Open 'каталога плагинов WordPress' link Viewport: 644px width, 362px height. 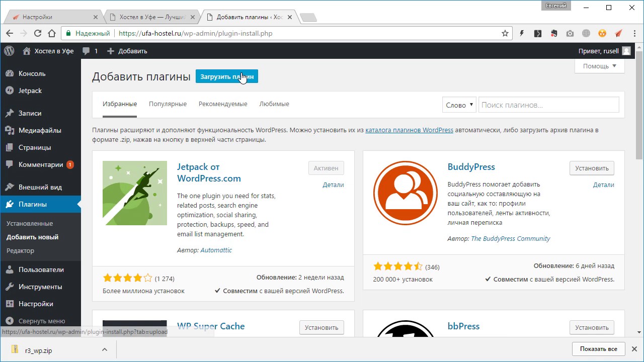click(x=409, y=130)
